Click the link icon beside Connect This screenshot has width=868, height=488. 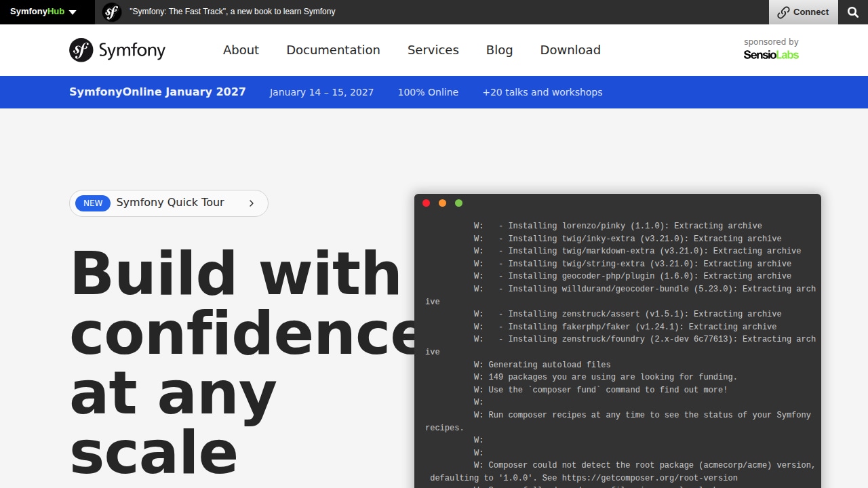(x=783, y=12)
